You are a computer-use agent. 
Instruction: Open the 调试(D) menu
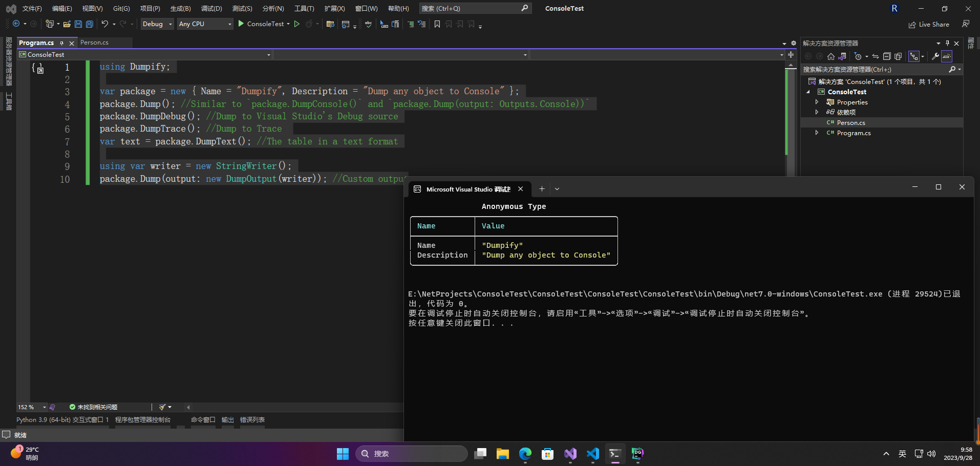coord(211,9)
